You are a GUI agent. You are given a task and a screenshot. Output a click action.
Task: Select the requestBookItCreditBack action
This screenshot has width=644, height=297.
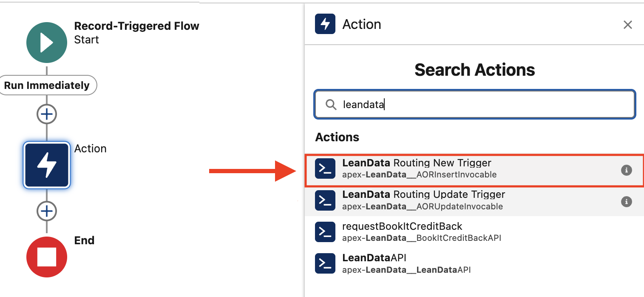402,226
